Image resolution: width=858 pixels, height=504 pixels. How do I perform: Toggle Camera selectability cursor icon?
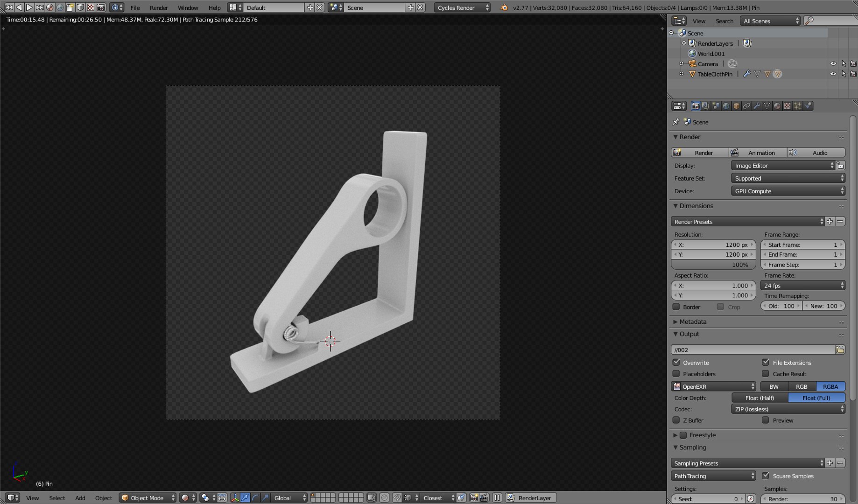tap(844, 63)
